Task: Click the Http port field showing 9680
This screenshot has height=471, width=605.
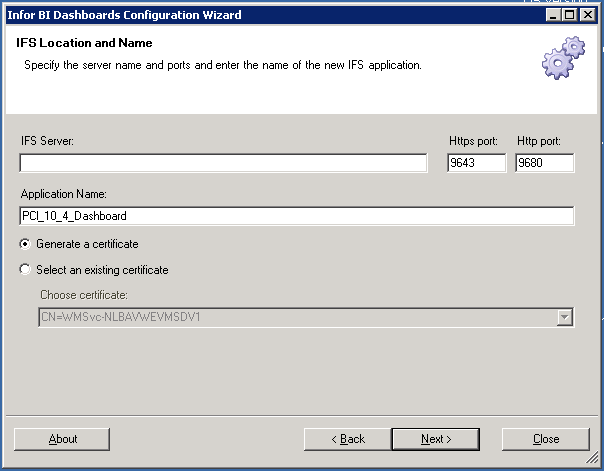Action: click(x=544, y=163)
